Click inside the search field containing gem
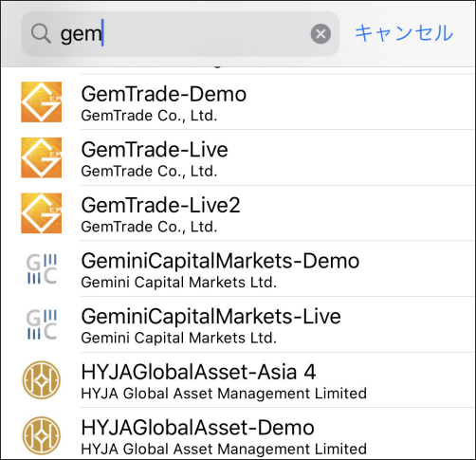Screen dimensions: 476x460 pyautogui.click(x=180, y=34)
